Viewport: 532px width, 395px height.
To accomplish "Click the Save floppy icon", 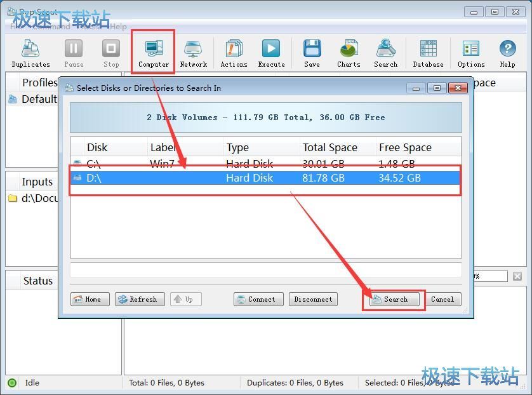I will (312, 49).
